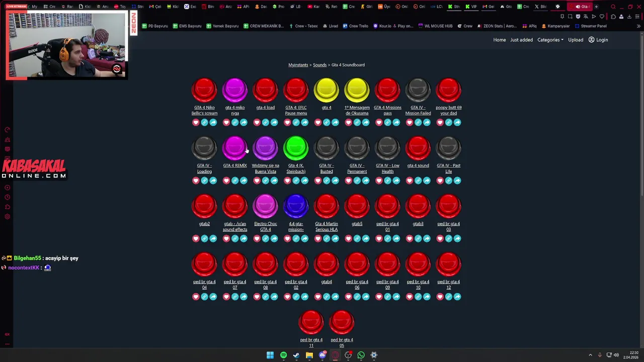Show hidden bookmarks via the overflow chevron

click(x=639, y=26)
